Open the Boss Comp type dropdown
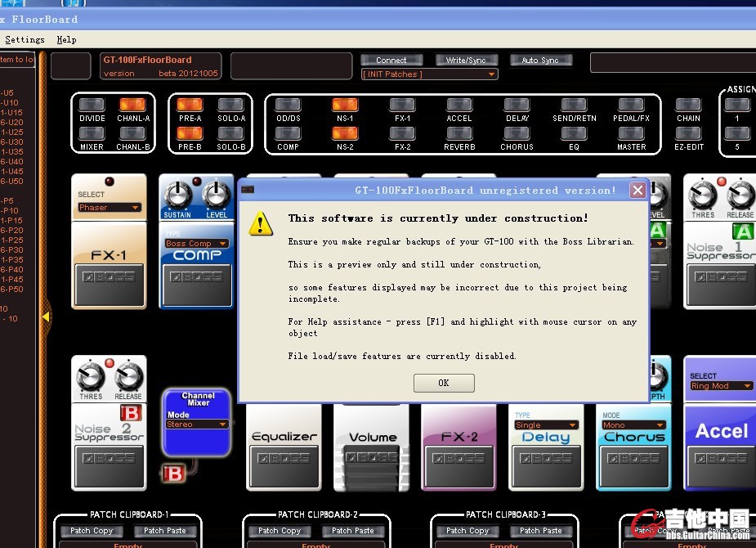 [x=196, y=244]
